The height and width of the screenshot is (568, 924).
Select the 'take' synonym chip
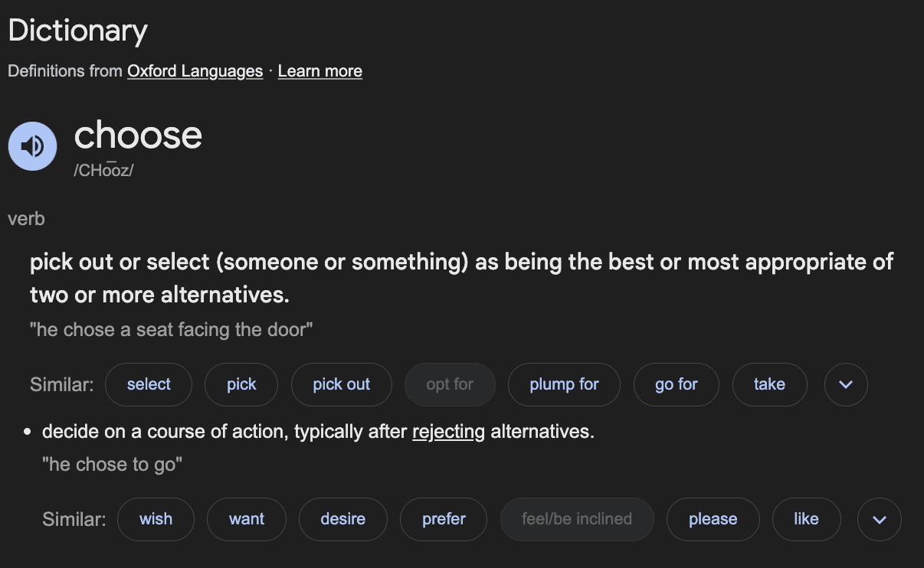click(x=769, y=384)
